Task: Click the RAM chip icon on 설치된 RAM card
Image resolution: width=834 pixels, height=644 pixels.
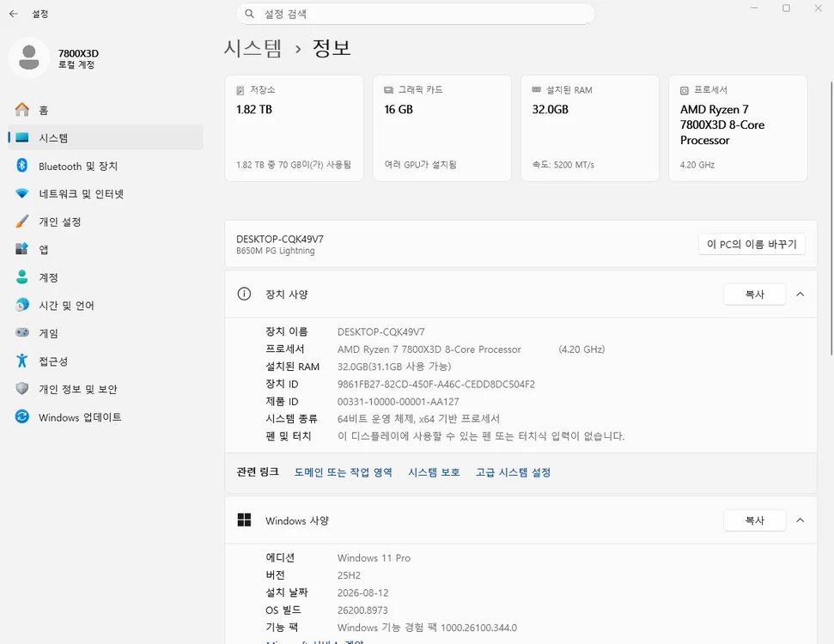Action: [537, 90]
